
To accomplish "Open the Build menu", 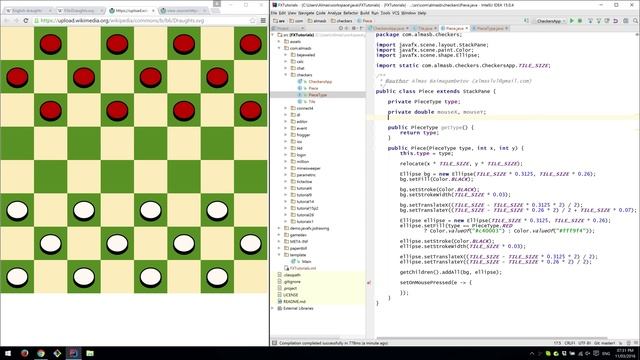I will click(364, 13).
